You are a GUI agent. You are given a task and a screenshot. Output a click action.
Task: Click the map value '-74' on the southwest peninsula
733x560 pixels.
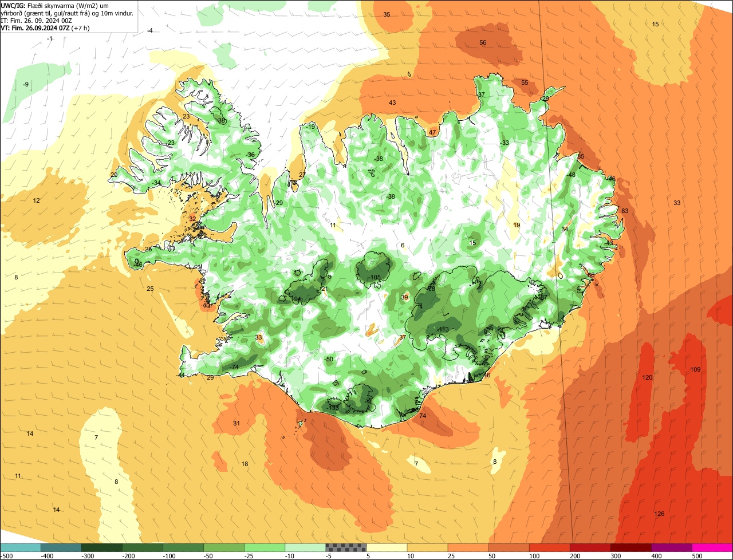point(234,367)
